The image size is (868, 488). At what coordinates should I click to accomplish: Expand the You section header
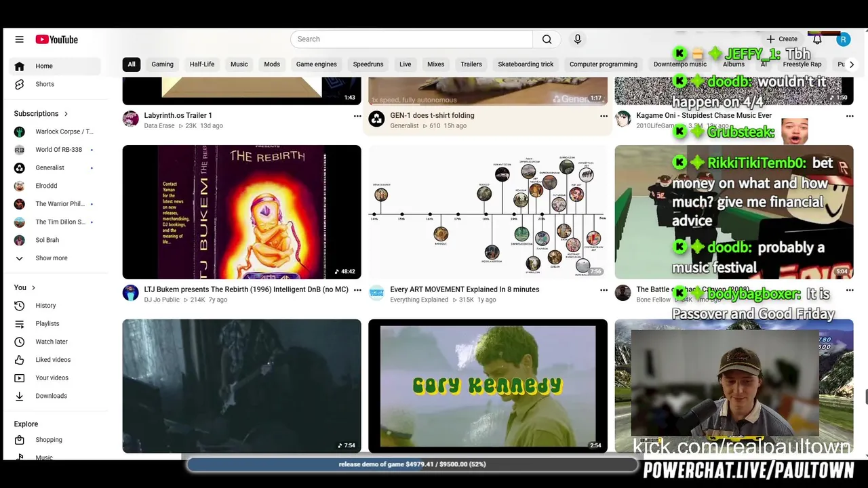pos(25,287)
